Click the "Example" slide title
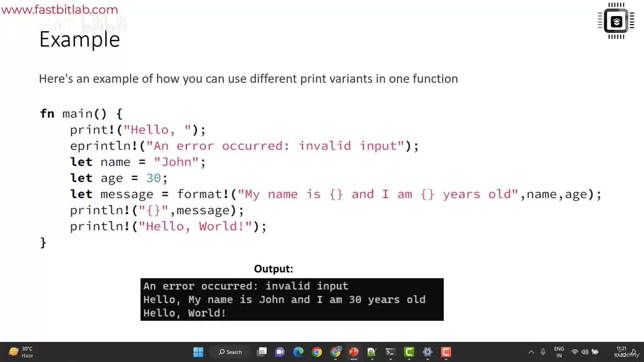 tap(79, 39)
